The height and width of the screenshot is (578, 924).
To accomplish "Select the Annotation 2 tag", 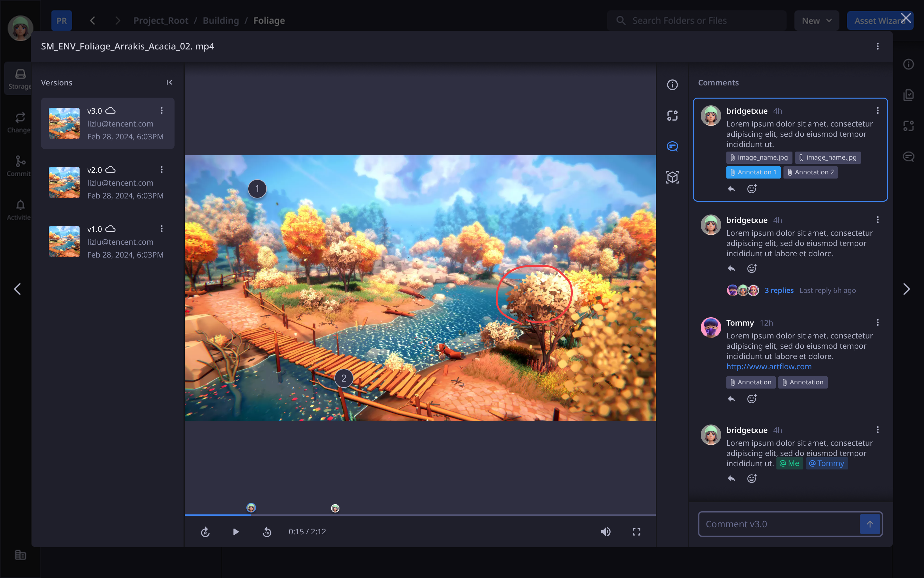I will pos(811,172).
